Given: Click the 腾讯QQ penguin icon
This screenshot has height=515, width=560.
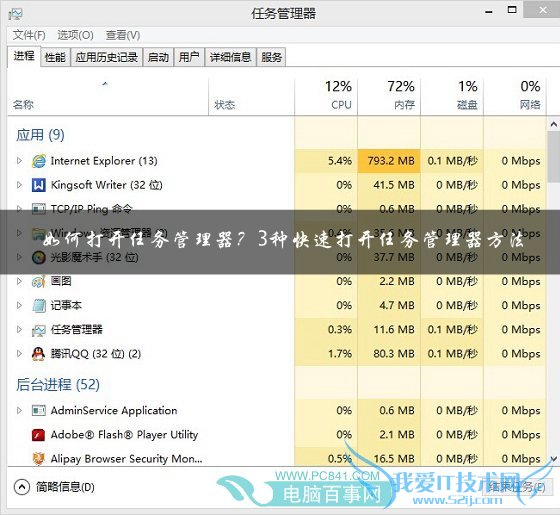Looking at the screenshot, I should click(39, 354).
